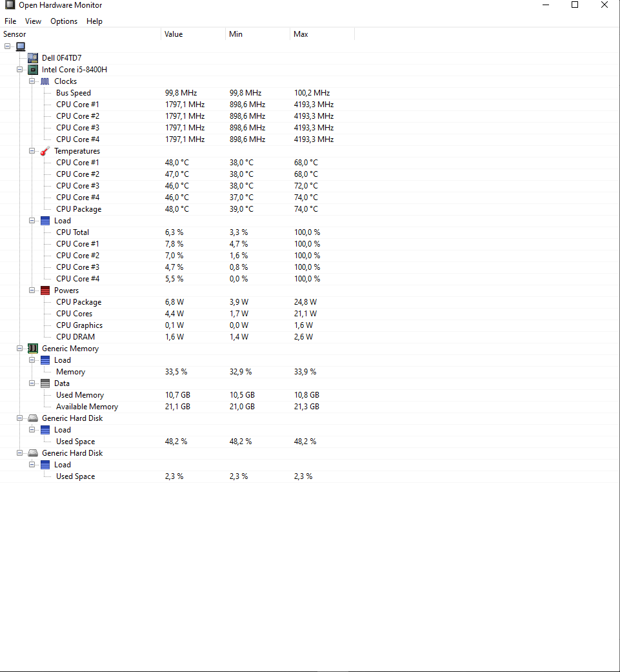Click the Generic Memory RAM icon
Viewport: 620px width, 672px height.
(x=33, y=349)
